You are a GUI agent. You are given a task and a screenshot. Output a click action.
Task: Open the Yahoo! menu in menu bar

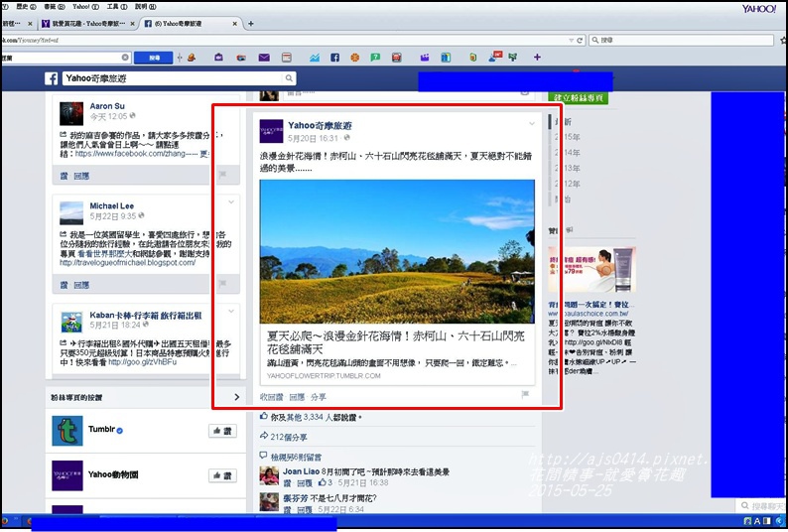[x=85, y=7]
